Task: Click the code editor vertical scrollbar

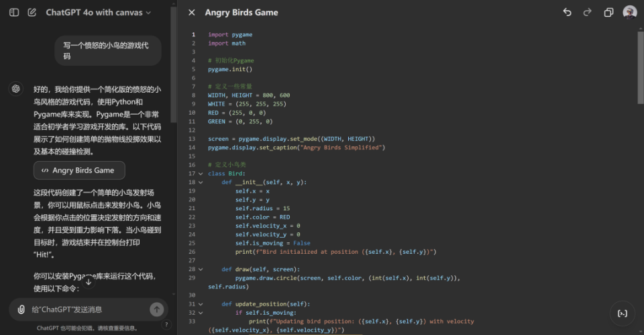Action: (640, 68)
